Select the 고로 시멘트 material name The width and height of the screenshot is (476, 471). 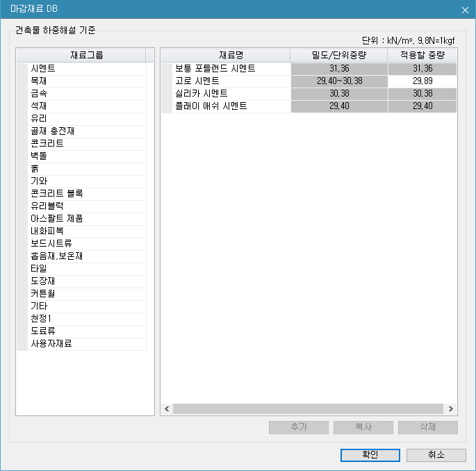pos(231,81)
